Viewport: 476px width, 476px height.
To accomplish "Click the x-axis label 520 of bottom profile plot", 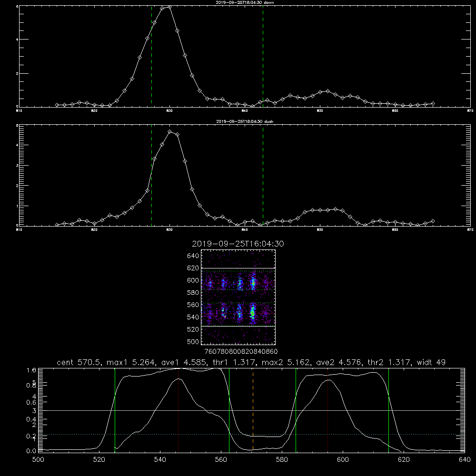I will (99, 460).
